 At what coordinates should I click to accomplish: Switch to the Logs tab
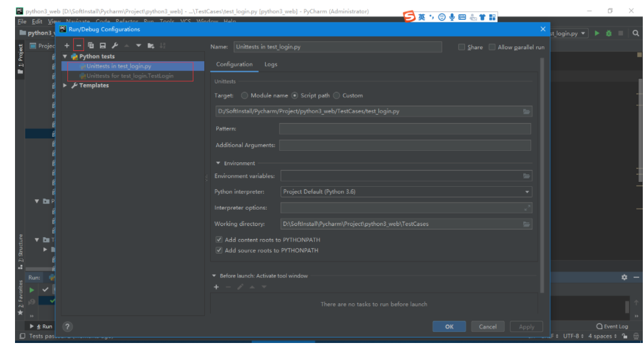click(x=271, y=64)
